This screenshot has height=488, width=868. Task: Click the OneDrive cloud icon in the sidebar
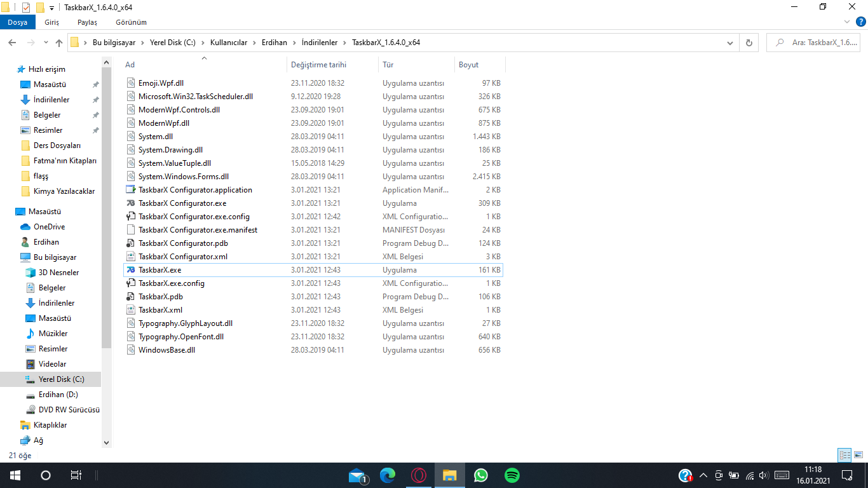click(x=25, y=227)
